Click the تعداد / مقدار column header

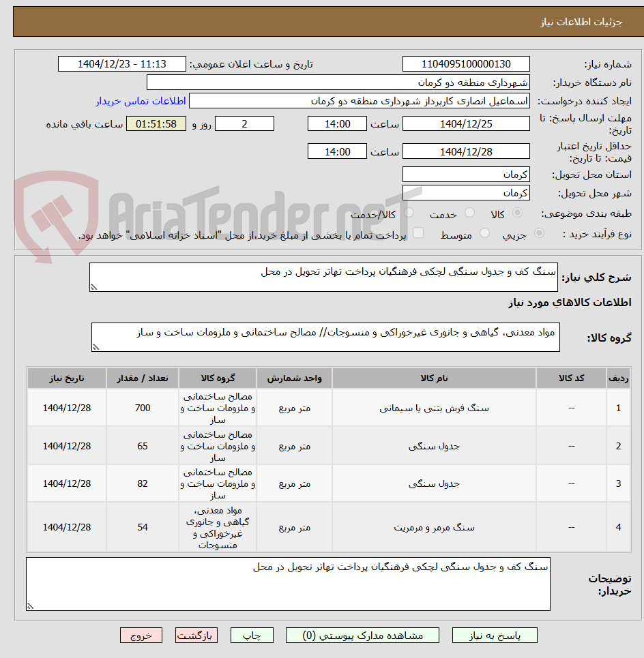(x=143, y=378)
